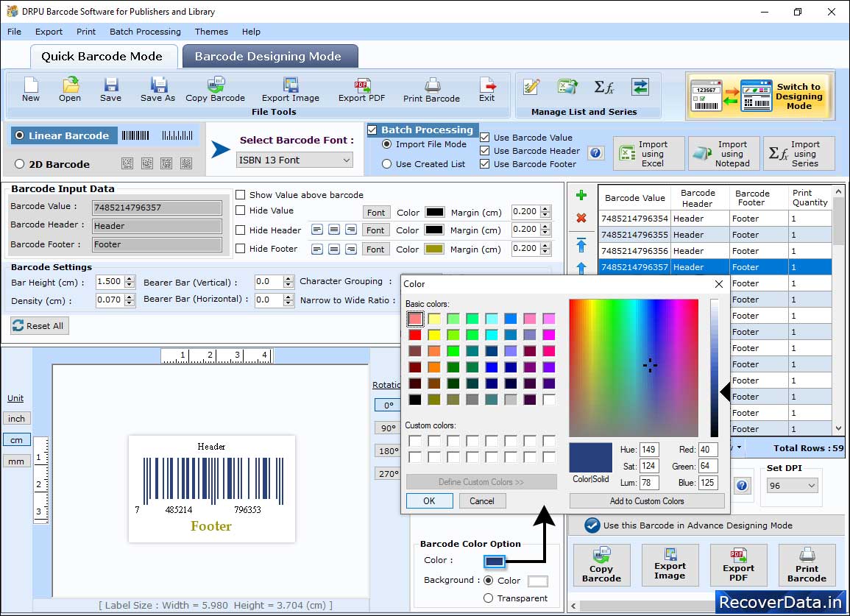Select Import File Mode radio
The width and height of the screenshot is (850, 616).
386,144
